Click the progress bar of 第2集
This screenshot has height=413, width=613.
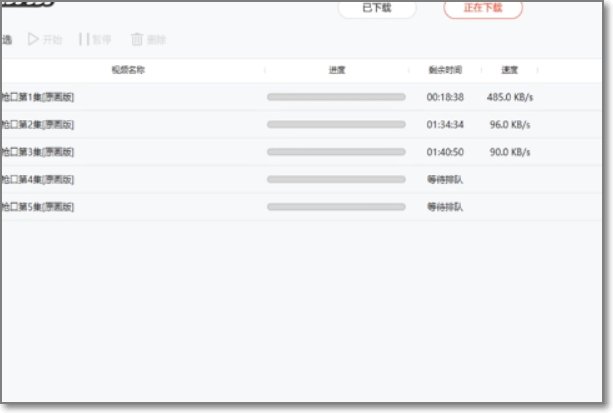click(336, 124)
